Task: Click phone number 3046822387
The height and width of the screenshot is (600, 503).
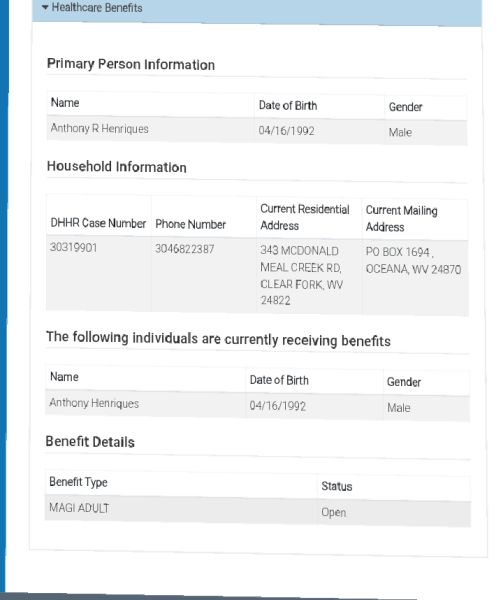Action: (x=184, y=249)
